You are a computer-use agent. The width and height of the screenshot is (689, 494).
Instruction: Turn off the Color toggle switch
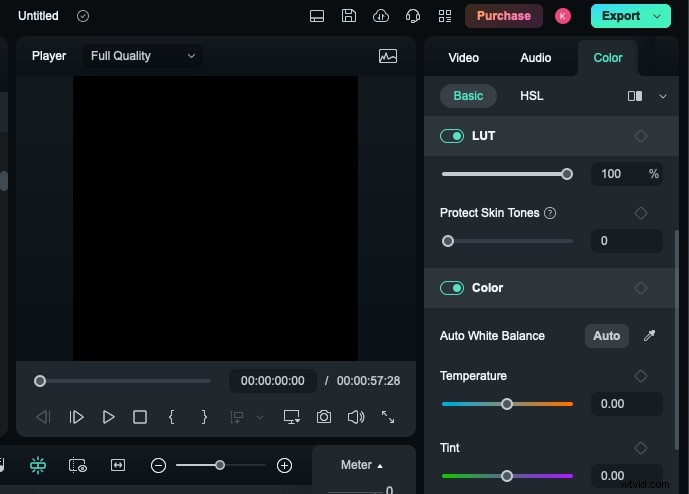point(452,288)
